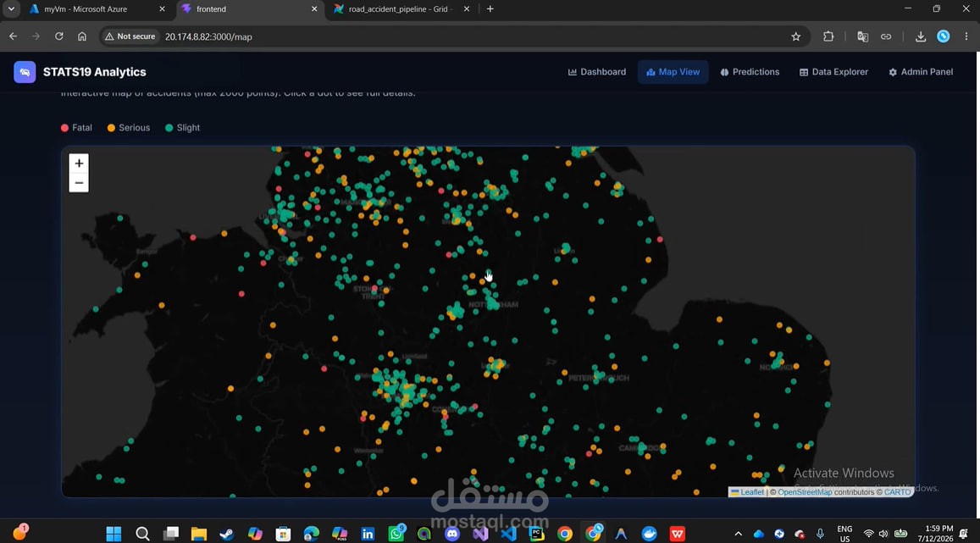This screenshot has width=980, height=543.
Task: Zoom out on the accident map
Action: [79, 183]
